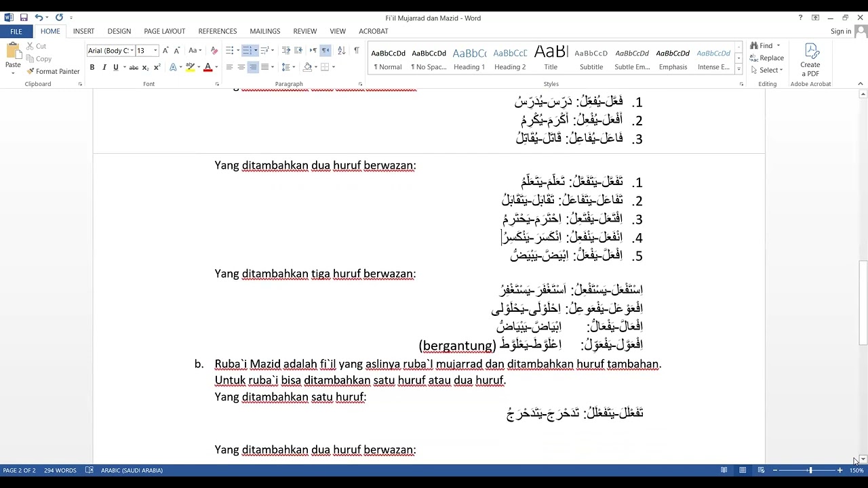Open borders dropdown arrow

(334, 67)
